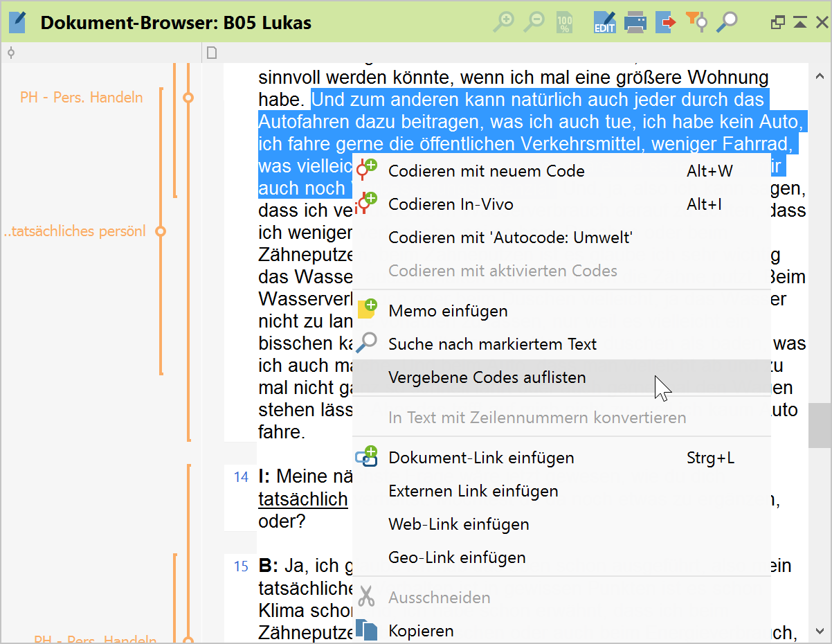Choose Kopieren from context menu
832x644 pixels.
[561, 631]
